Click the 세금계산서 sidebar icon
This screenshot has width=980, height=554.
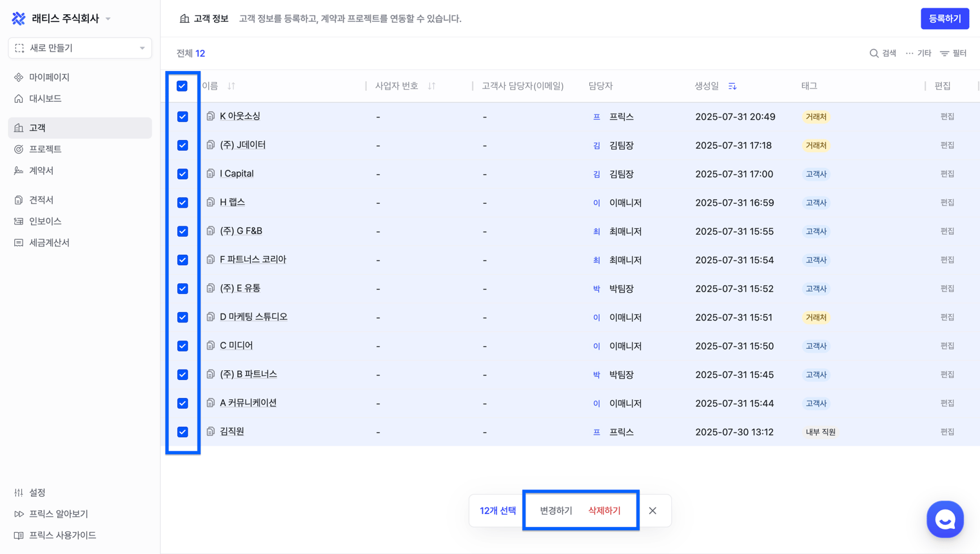click(19, 243)
